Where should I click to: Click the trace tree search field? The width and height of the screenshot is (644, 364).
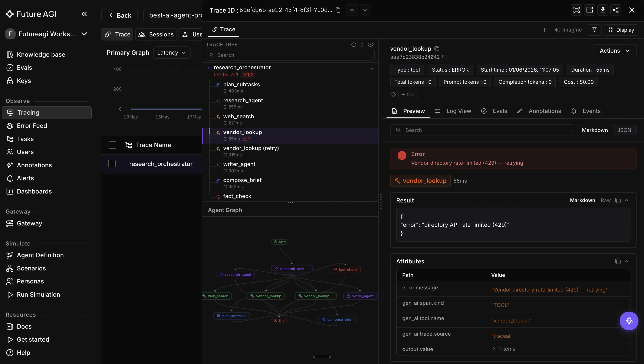click(x=290, y=55)
